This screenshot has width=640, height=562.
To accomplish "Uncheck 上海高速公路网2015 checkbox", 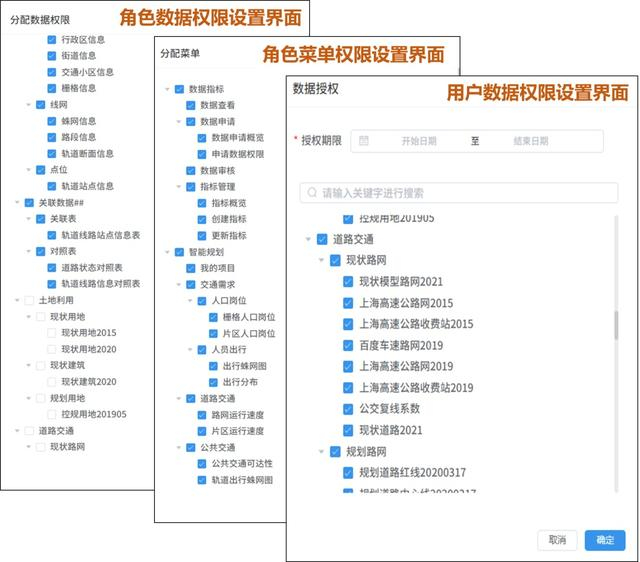I will [x=348, y=303].
